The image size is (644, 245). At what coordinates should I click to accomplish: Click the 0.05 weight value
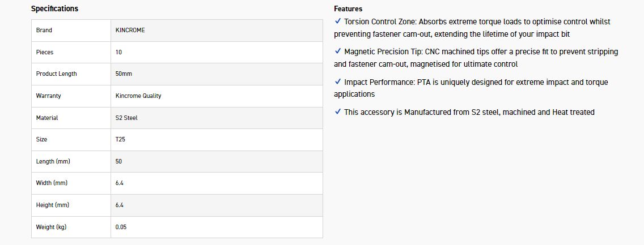click(121, 227)
